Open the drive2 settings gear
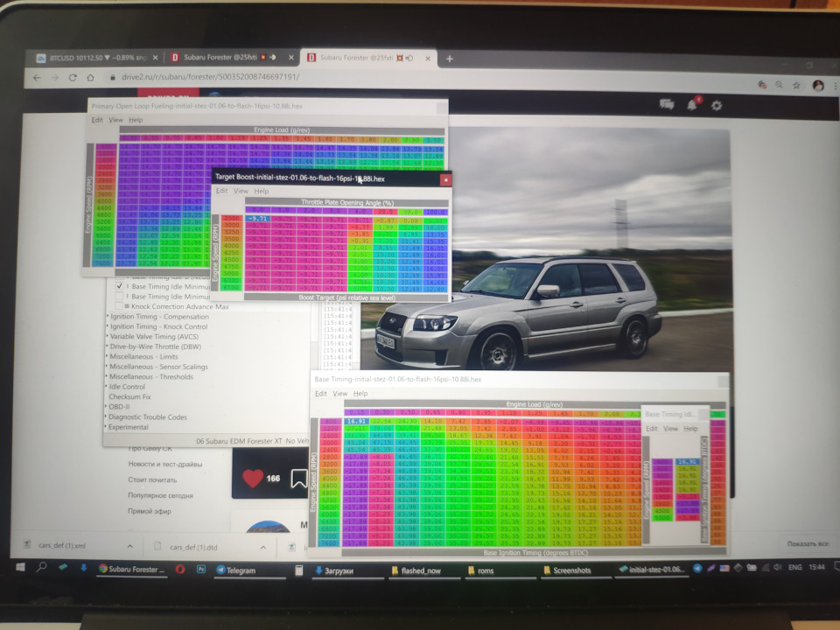The image size is (840, 630). click(x=717, y=106)
